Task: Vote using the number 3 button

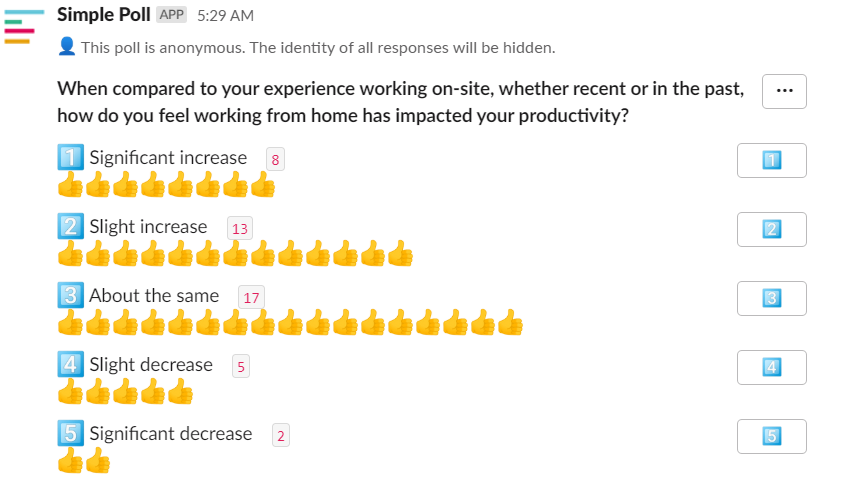Action: (771, 298)
